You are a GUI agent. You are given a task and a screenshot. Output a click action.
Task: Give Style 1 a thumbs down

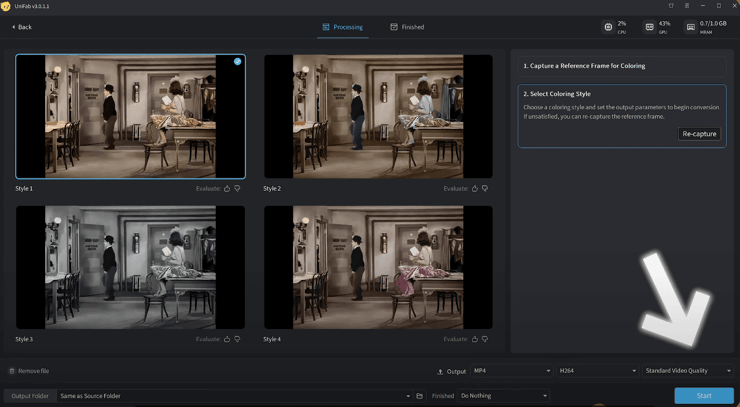[x=237, y=188]
